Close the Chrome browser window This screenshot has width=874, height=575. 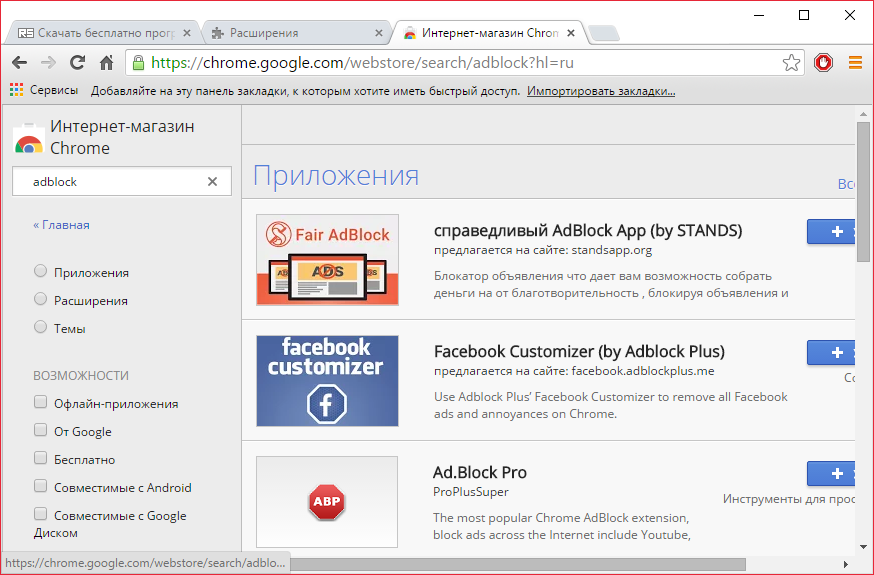point(849,15)
